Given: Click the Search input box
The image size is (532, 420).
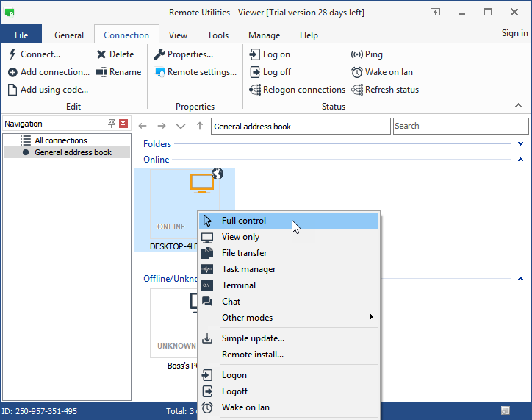Looking at the screenshot, I should (461, 126).
